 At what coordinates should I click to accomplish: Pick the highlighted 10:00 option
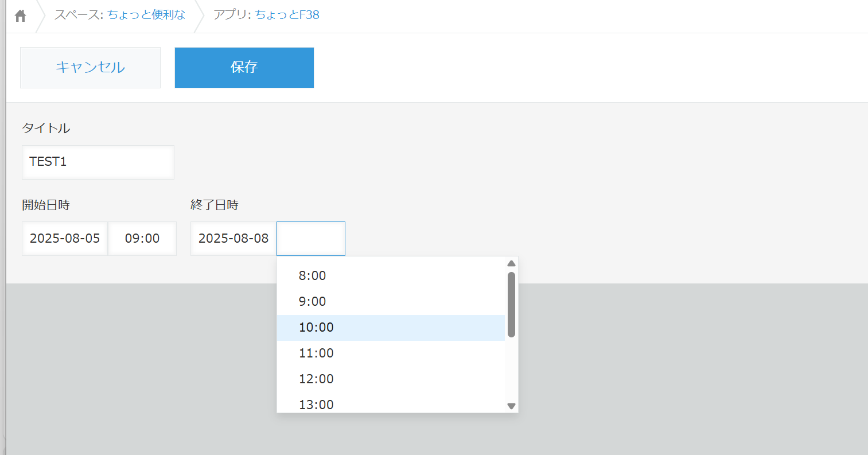316,328
